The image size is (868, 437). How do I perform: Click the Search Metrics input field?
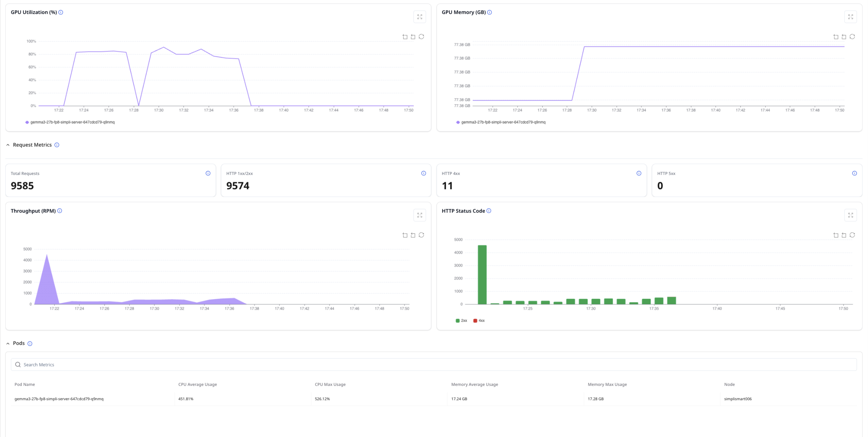click(101, 365)
